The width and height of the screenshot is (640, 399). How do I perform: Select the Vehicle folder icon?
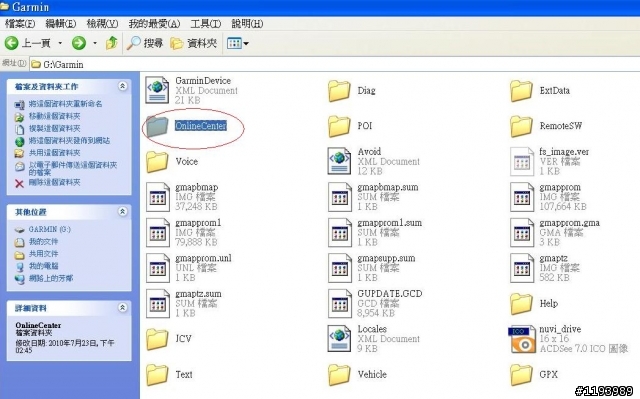click(339, 375)
